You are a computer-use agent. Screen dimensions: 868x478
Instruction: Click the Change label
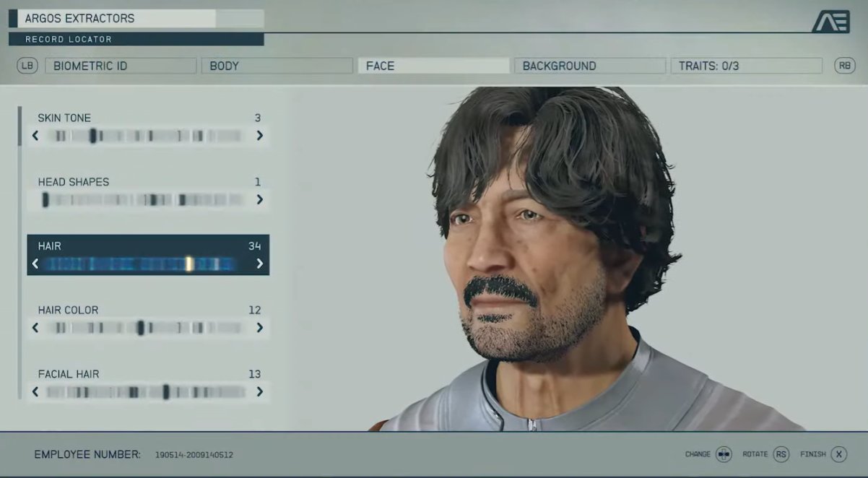click(x=698, y=454)
